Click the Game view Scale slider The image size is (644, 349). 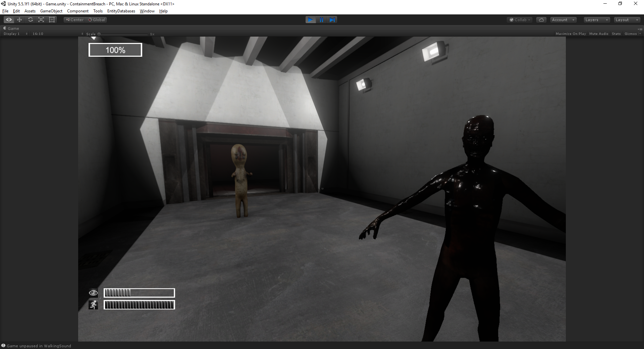coord(123,34)
